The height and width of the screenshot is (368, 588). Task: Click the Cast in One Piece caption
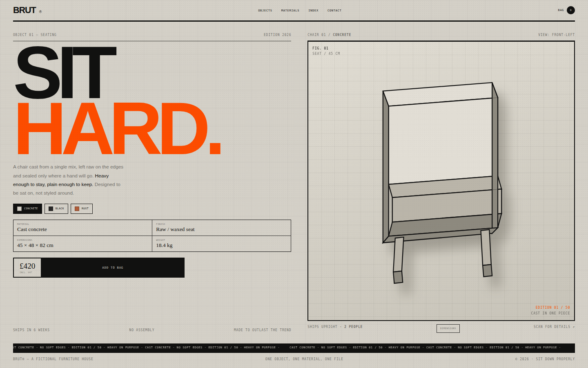[x=550, y=313]
